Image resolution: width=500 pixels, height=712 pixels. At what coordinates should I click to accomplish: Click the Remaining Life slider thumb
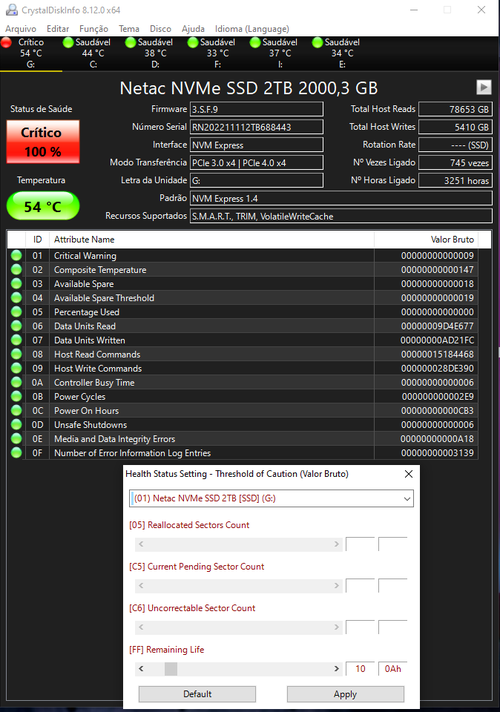(171, 668)
